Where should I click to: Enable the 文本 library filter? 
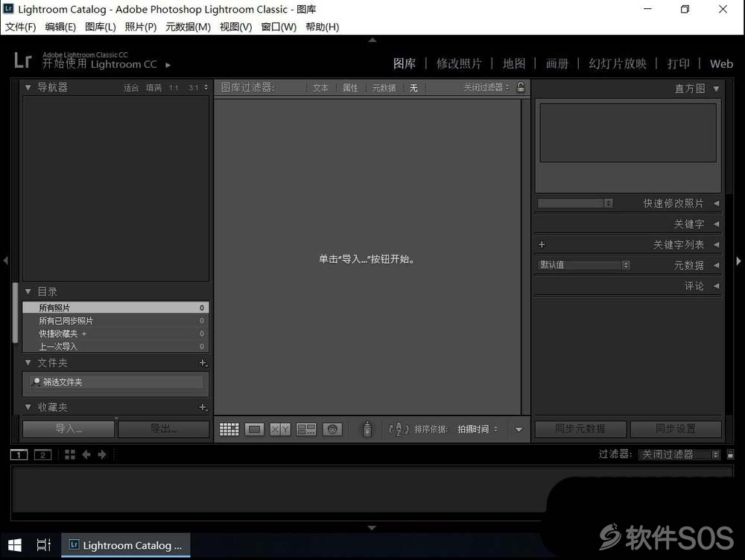point(320,87)
